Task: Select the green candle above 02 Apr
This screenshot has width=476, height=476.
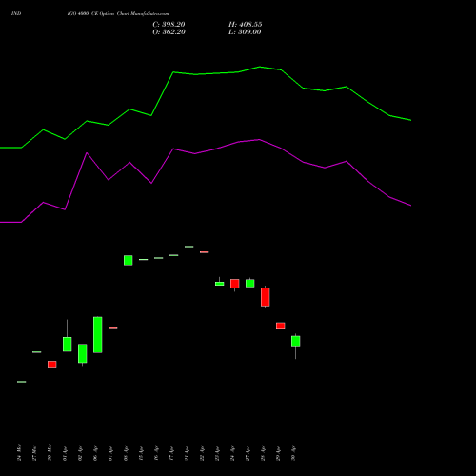Action: click(x=83, y=353)
